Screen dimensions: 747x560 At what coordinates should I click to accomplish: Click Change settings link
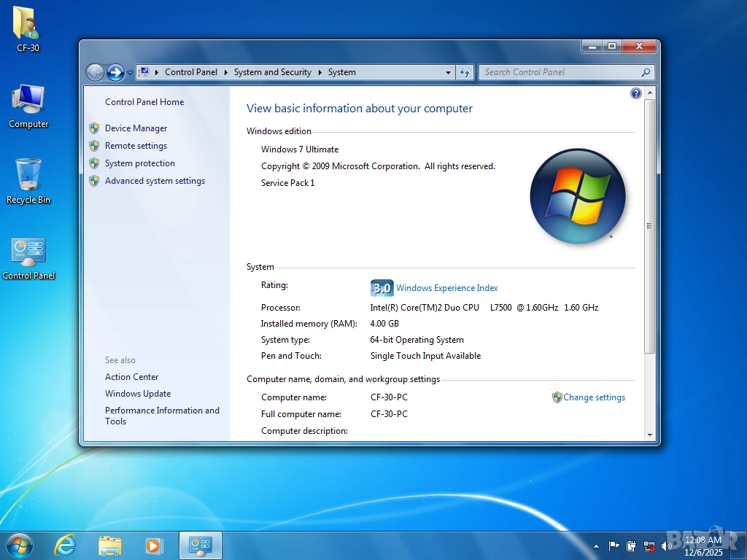click(594, 397)
